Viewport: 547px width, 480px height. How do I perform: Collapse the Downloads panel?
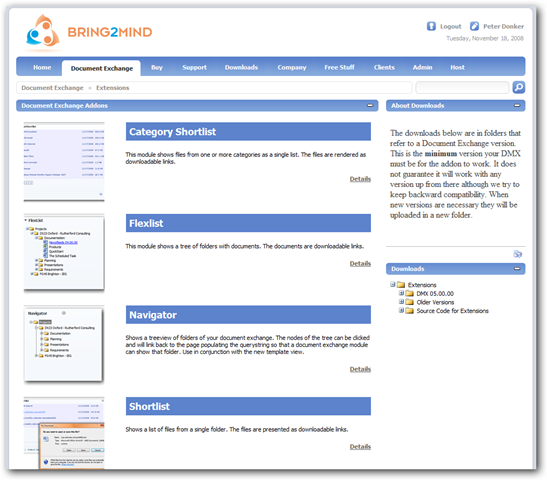pos(517,269)
